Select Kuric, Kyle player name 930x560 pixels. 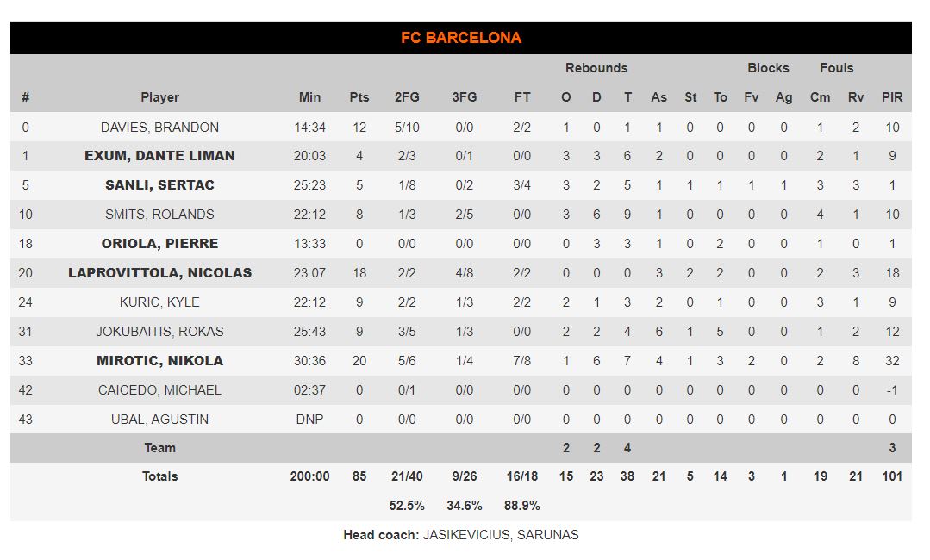159,302
